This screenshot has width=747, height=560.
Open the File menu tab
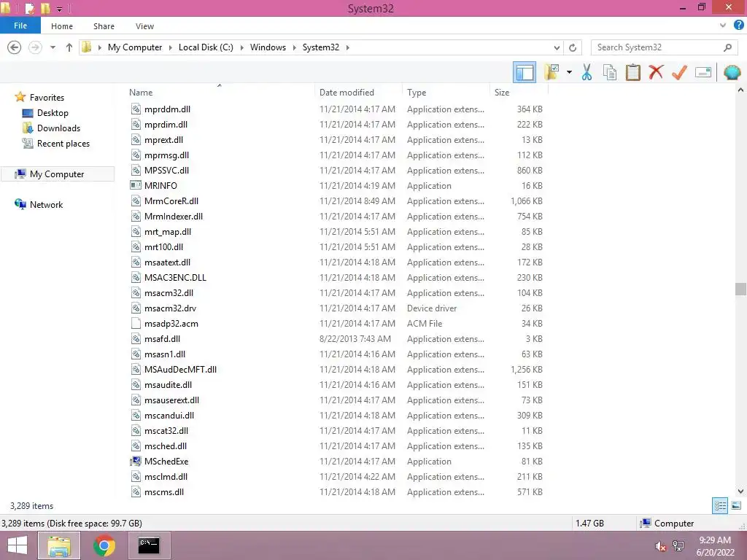20,26
